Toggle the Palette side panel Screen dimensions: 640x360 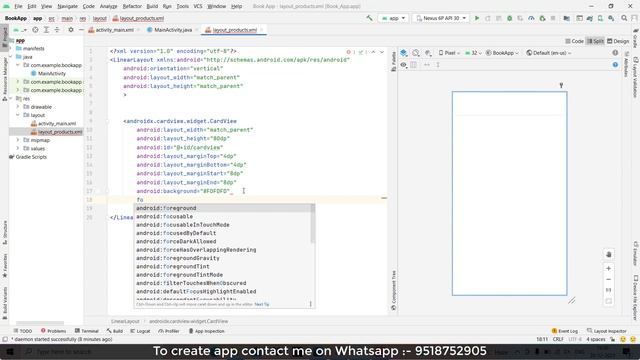(393, 61)
